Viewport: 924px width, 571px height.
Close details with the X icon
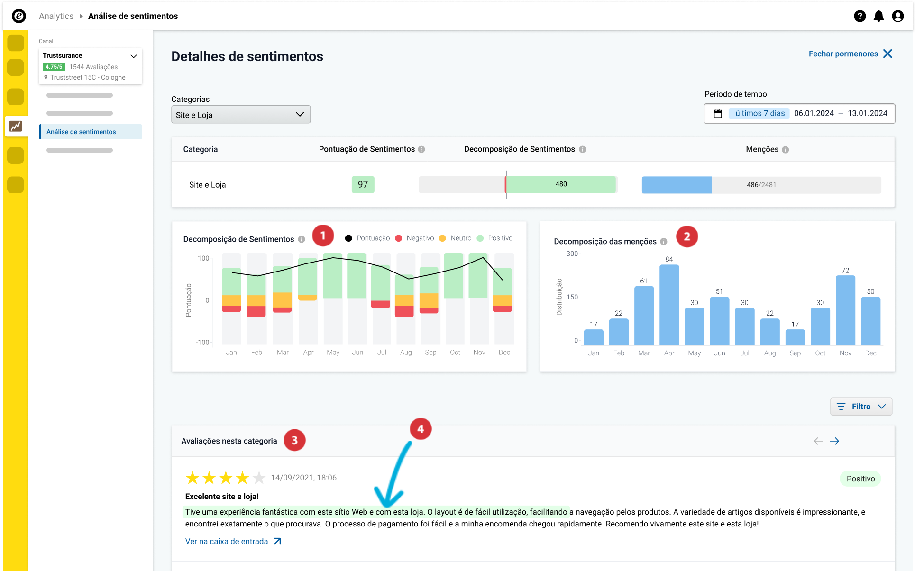click(887, 54)
